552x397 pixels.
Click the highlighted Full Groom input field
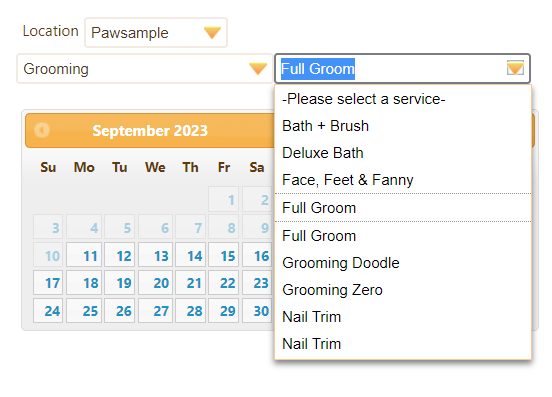click(x=402, y=69)
